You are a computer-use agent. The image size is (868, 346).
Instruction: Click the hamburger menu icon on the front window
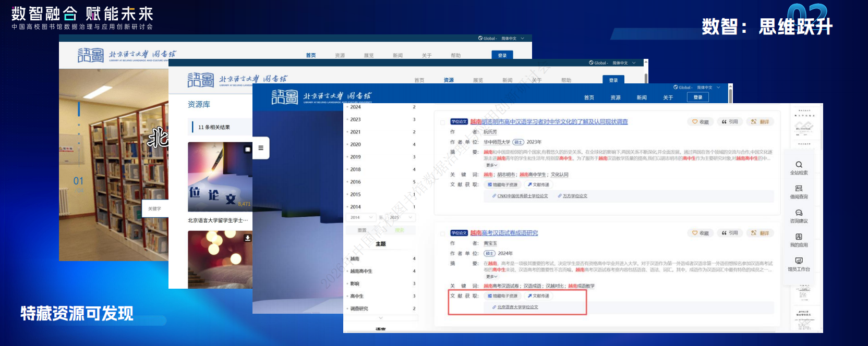click(x=261, y=148)
